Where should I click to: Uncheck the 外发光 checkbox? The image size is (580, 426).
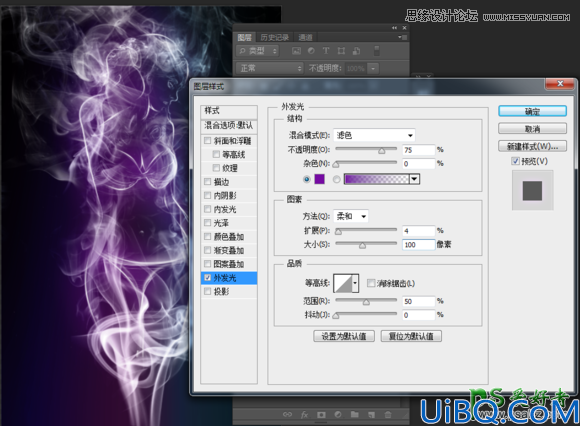pos(208,278)
